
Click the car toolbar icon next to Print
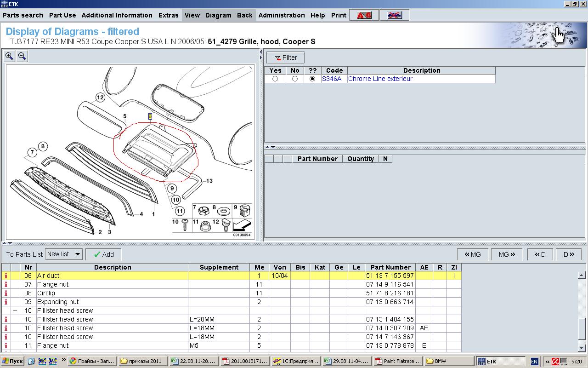[x=394, y=15]
